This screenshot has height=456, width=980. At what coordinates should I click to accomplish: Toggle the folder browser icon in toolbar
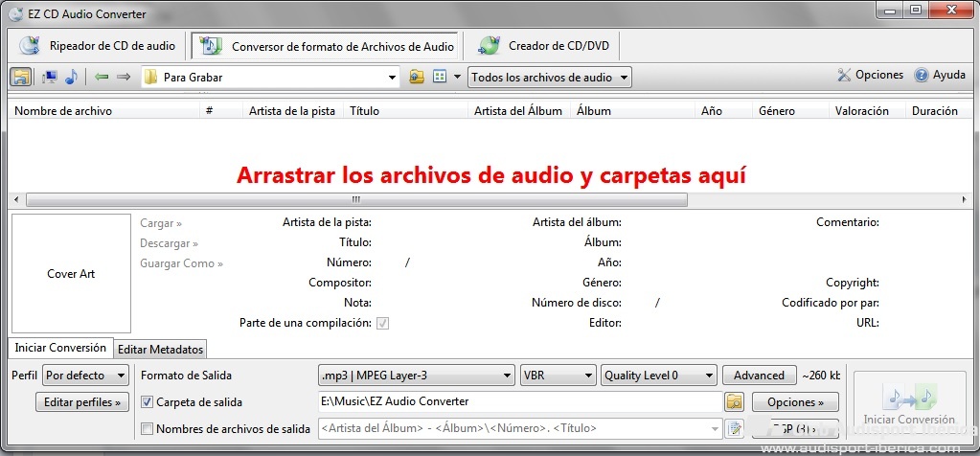21,78
